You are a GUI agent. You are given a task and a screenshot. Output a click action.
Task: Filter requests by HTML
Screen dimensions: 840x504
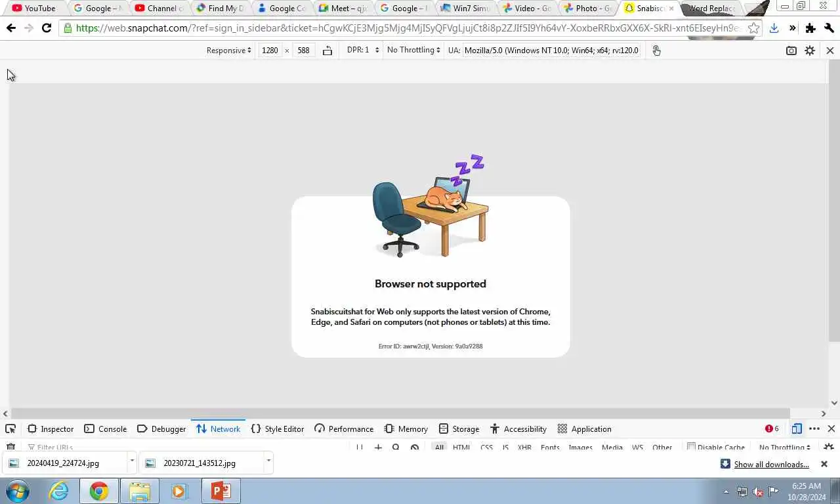tap(461, 447)
